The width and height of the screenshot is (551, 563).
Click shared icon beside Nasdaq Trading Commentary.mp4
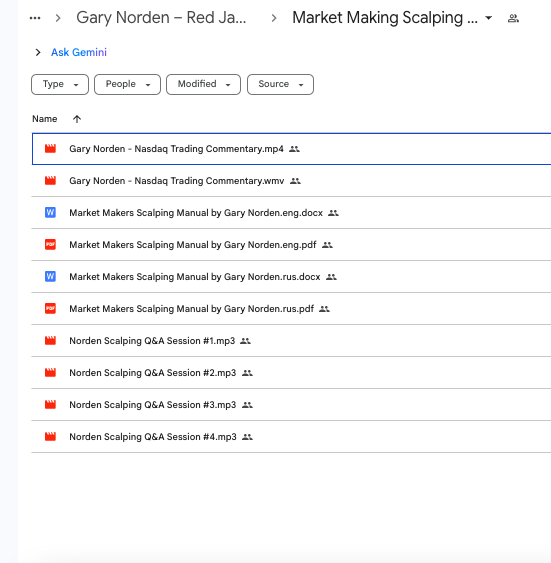click(294, 149)
